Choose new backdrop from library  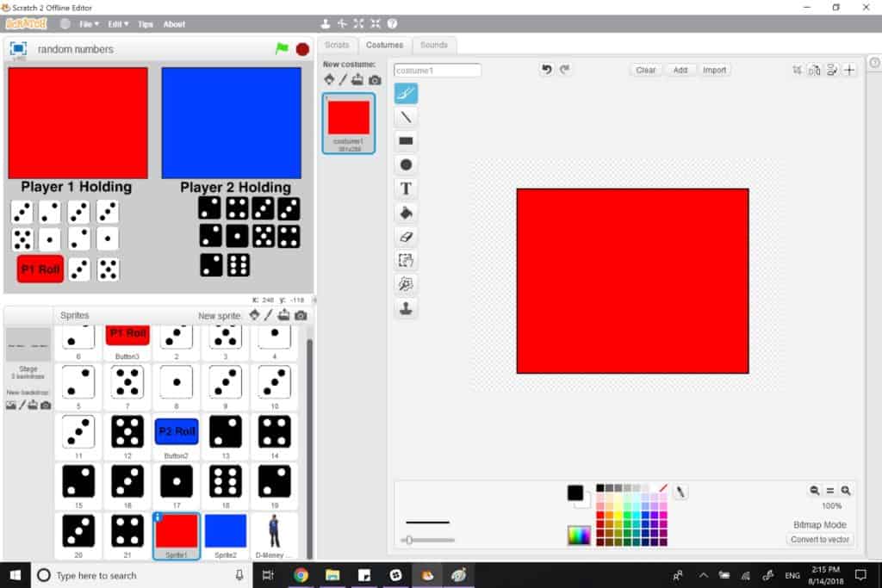pyautogui.click(x=10, y=405)
